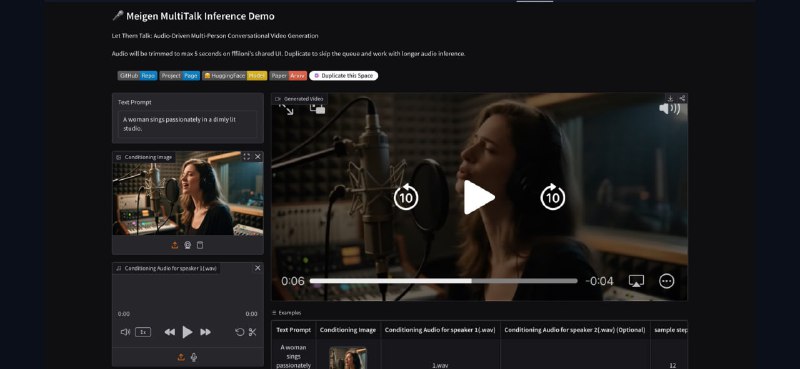800x369 pixels.
Task: Select the example row thumbnail image
Action: (348, 358)
